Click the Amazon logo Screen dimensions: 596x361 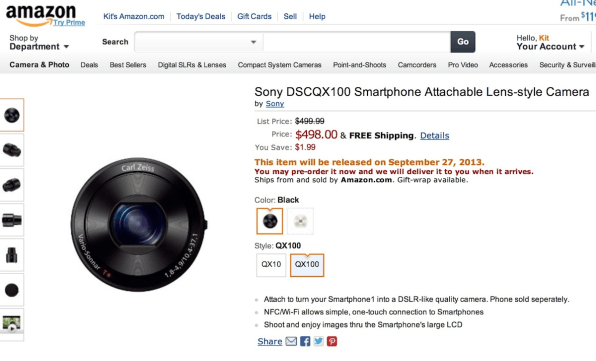coord(41,14)
